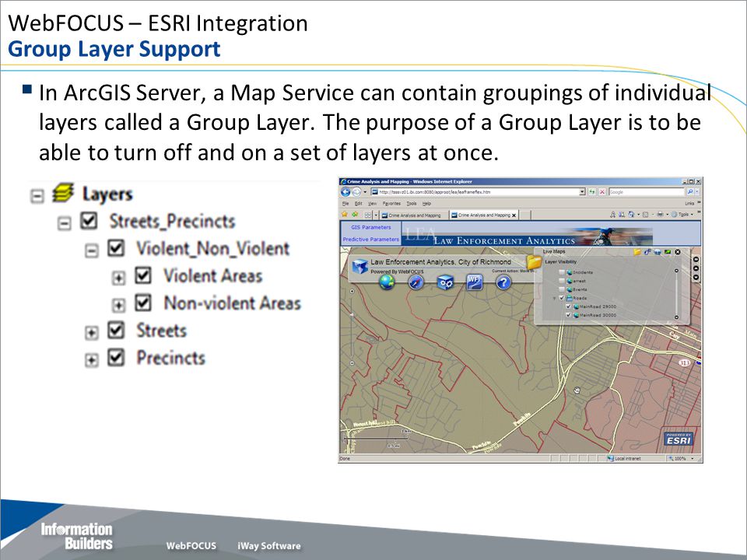Click the browser Forward arrow button
747x560 pixels.
[356, 192]
